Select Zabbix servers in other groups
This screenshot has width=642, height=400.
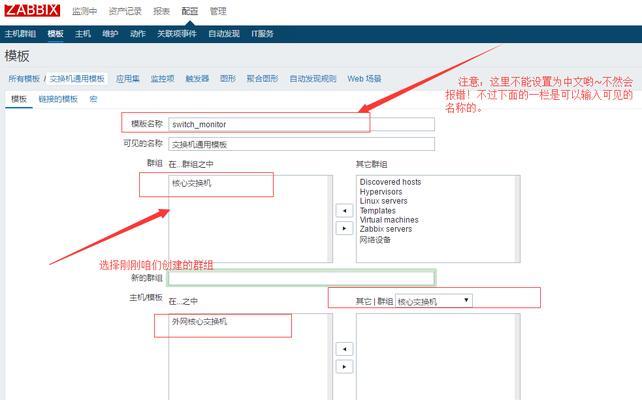tap(386, 229)
